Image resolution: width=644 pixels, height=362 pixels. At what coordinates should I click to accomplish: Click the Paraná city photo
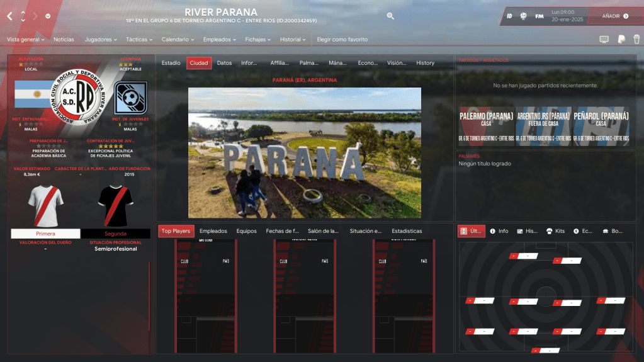305,152
